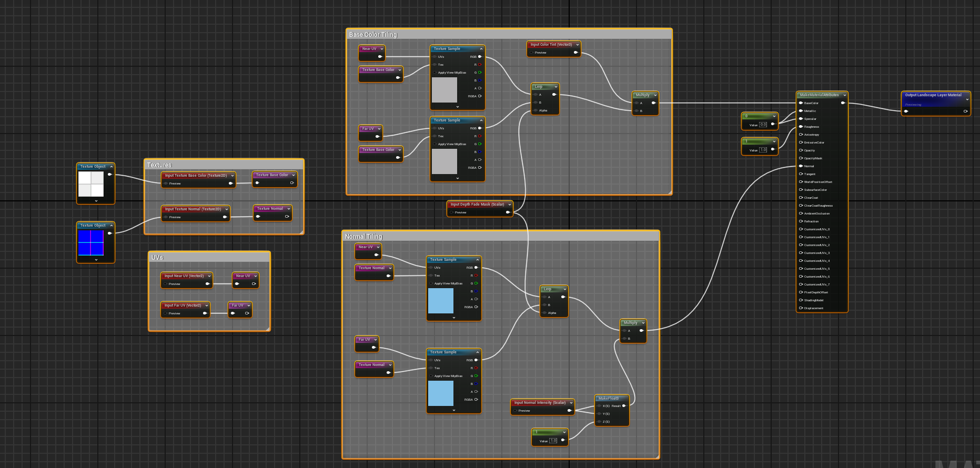The image size is (980, 468).
Task: Click the EmissiveColor input pin
Action: 801,143
